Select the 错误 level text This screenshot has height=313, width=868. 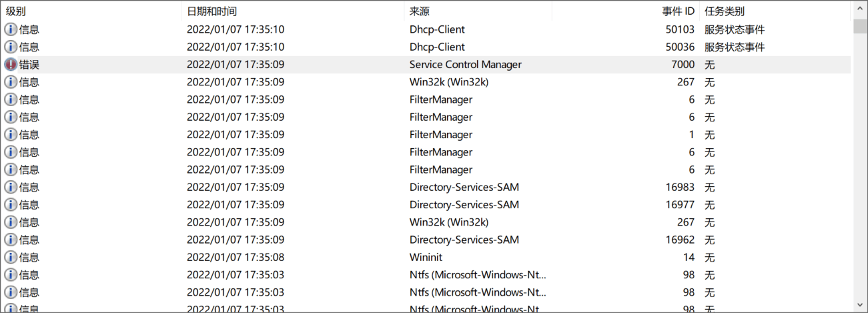click(x=29, y=65)
